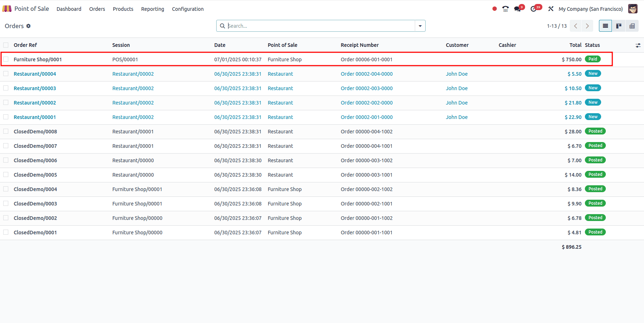Click the 1-13 / 13 pager counter
This screenshot has height=323, width=644.
[x=557, y=26]
